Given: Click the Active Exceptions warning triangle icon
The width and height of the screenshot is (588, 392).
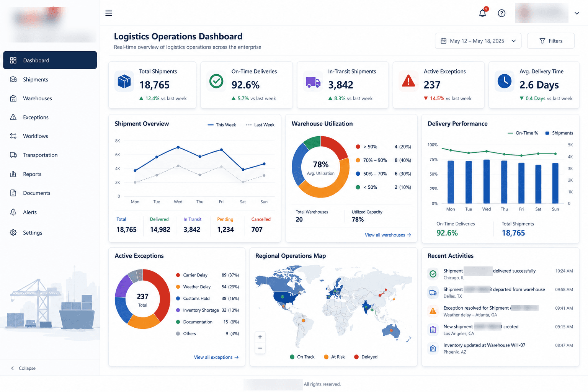Looking at the screenshot, I should point(408,81).
